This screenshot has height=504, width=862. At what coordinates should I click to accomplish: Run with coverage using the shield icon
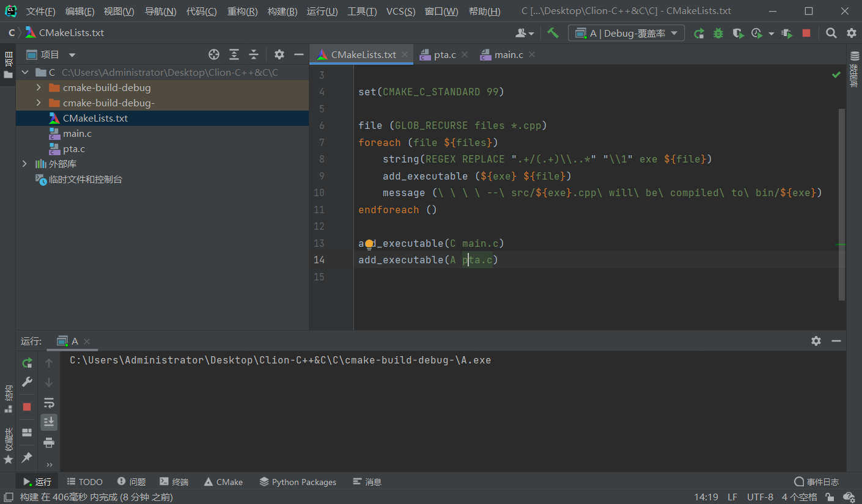pyautogui.click(x=738, y=34)
